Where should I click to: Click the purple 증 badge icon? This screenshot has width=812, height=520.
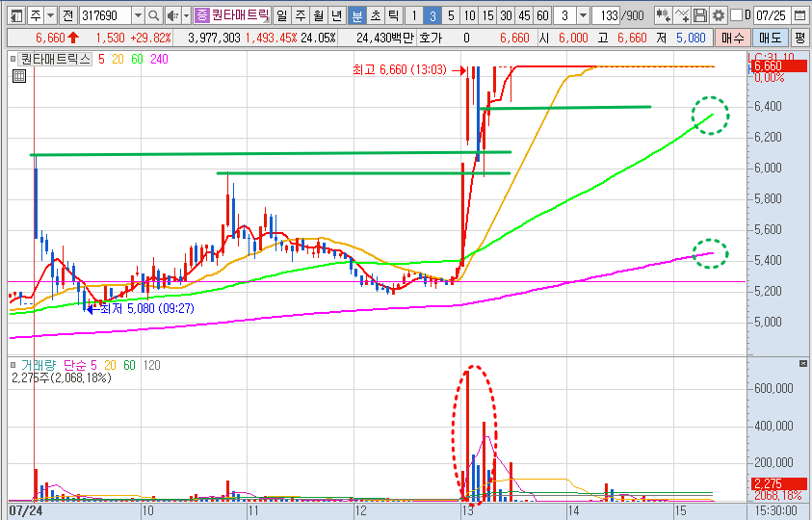coord(202,15)
